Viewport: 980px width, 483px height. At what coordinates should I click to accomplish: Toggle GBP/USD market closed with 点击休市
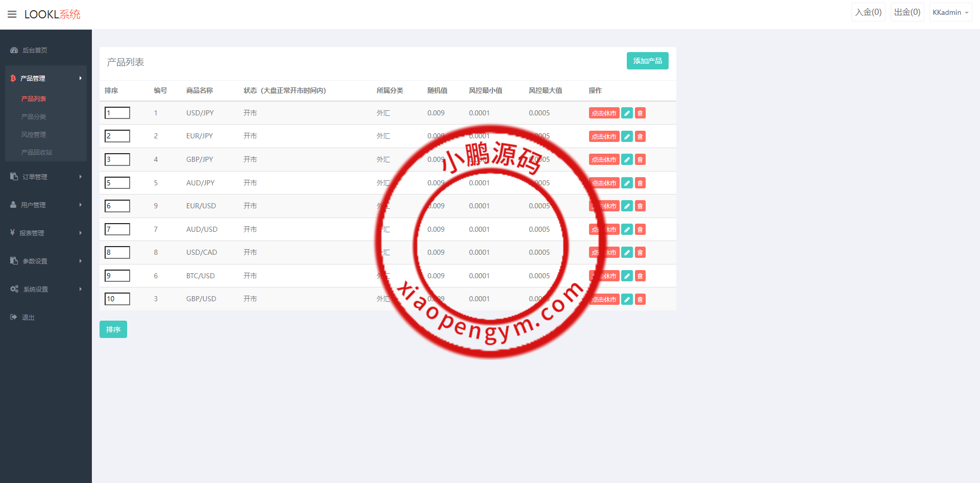(604, 299)
